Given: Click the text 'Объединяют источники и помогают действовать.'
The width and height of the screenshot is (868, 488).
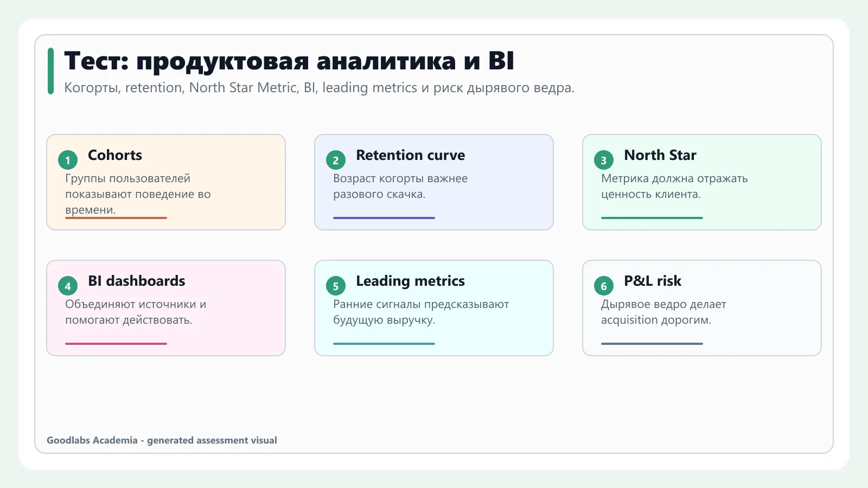Looking at the screenshot, I should pos(136,312).
